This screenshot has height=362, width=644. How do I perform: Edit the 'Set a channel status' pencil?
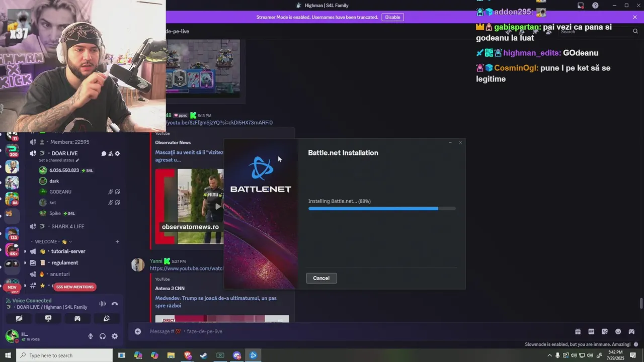coord(77,160)
